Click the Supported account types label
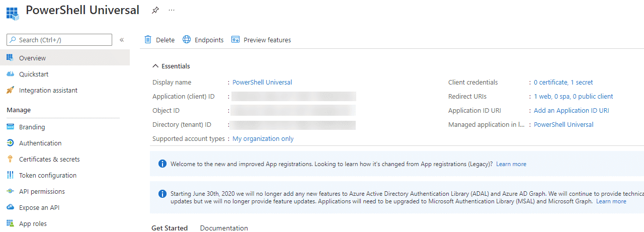The height and width of the screenshot is (232, 644). (x=189, y=138)
